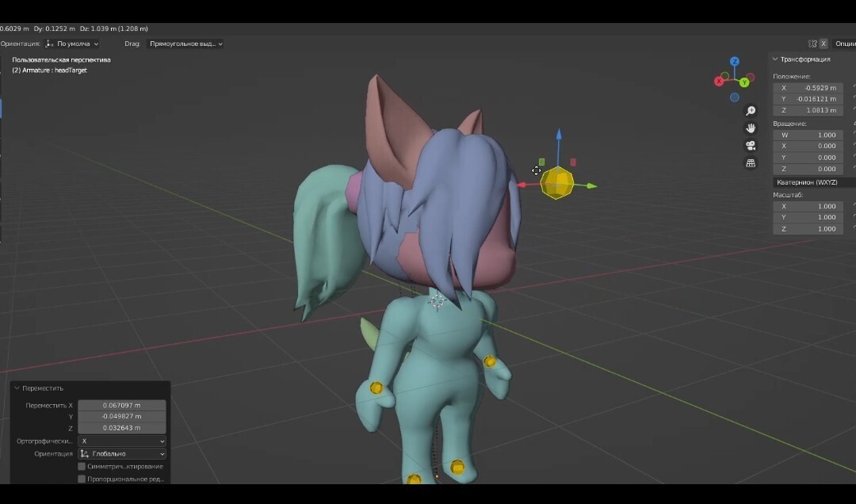Click the Dz: 1.039 m (1.208 m) status text
This screenshot has width=856, height=504.
point(113,29)
